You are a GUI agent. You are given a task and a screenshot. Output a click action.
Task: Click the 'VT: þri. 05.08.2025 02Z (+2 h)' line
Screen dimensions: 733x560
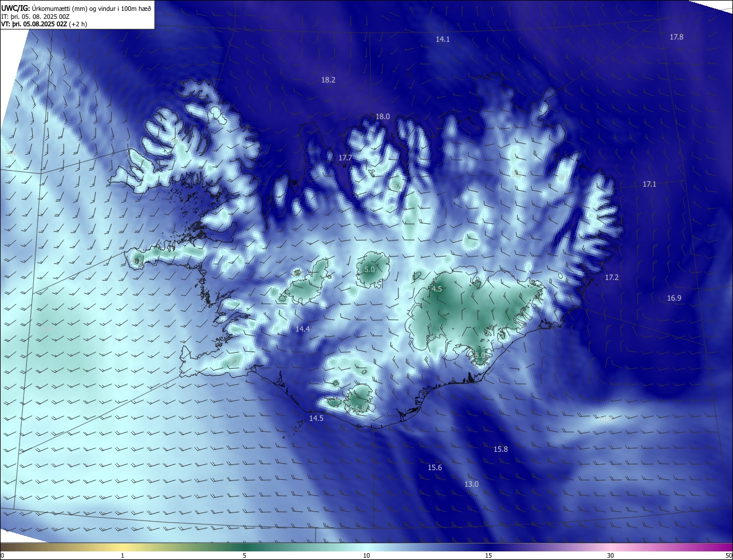44,24
